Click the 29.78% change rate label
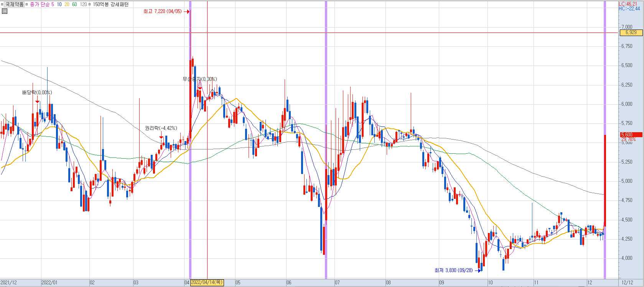644x287 pixels. pyautogui.click(x=629, y=139)
